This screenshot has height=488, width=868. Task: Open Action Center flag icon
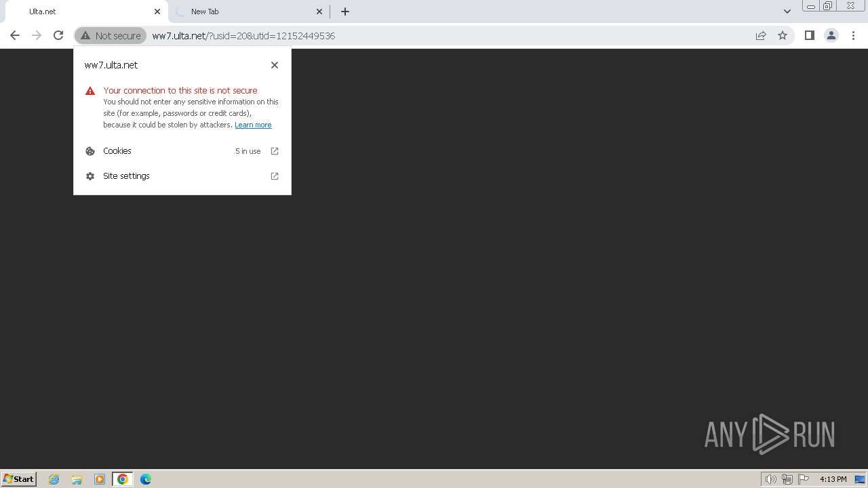[804, 479]
